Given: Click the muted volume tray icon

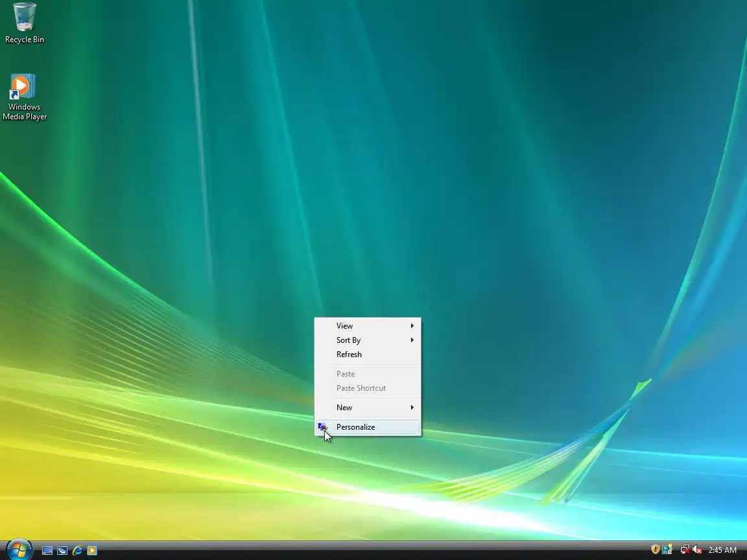Looking at the screenshot, I should pyautogui.click(x=697, y=550).
